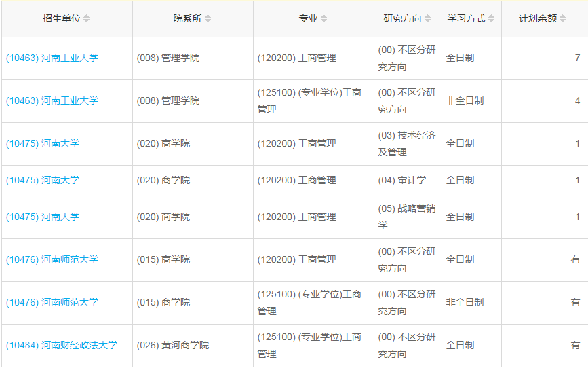
Task: Click the (04) 审计学 research direction cell
Action: pyautogui.click(x=402, y=181)
